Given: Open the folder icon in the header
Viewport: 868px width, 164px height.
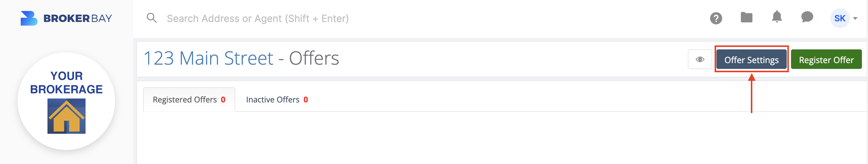Looking at the screenshot, I should (x=746, y=17).
